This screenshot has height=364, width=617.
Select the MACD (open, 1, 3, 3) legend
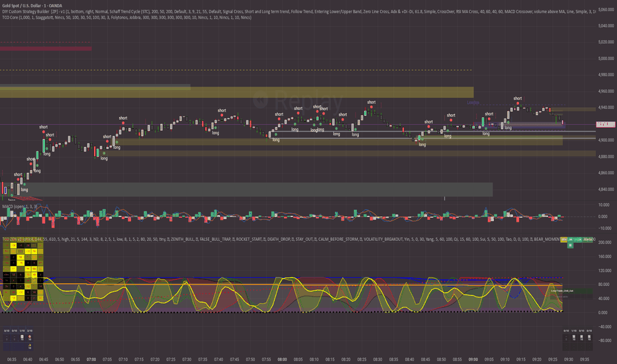coord(20,206)
